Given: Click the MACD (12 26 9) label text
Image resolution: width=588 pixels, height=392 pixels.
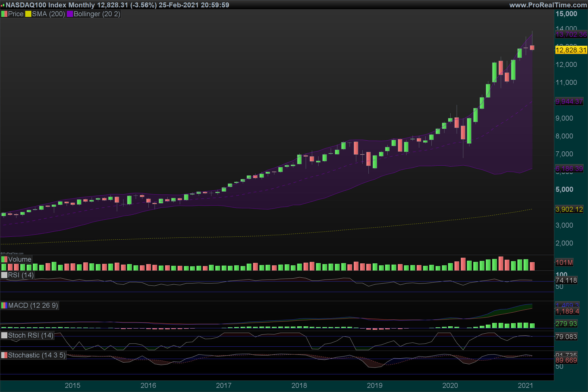Looking at the screenshot, I should (x=33, y=306).
